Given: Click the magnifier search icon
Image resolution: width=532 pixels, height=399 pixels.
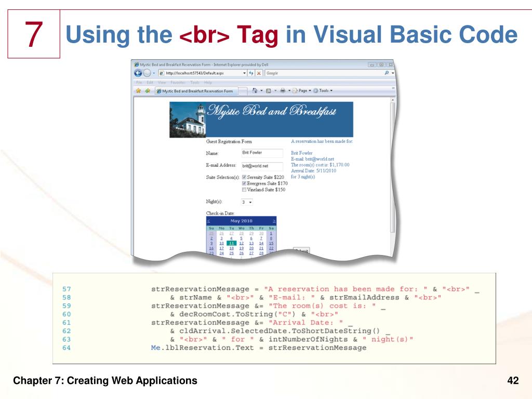Looking at the screenshot, I should pos(387,73).
